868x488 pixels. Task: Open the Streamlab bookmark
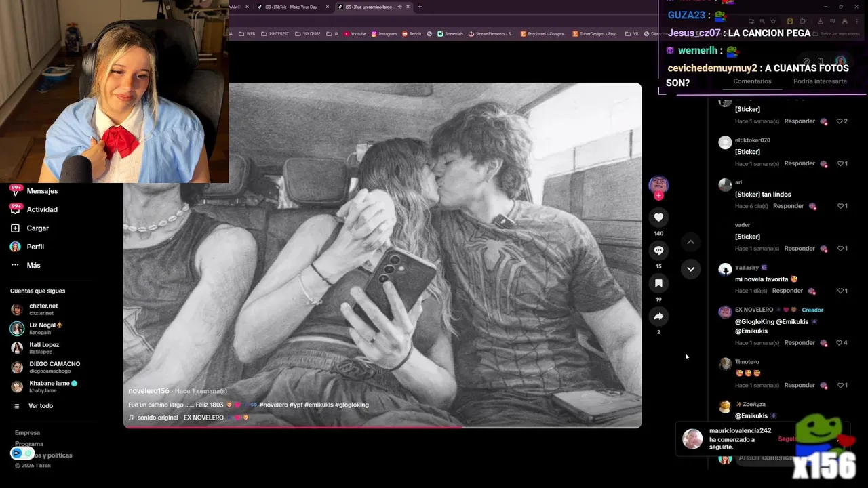450,33
